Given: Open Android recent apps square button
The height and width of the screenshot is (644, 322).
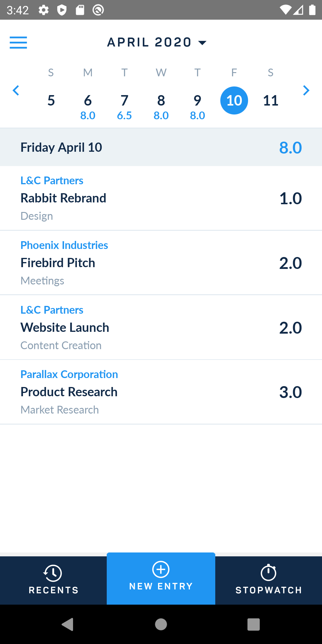Looking at the screenshot, I should click(254, 624).
